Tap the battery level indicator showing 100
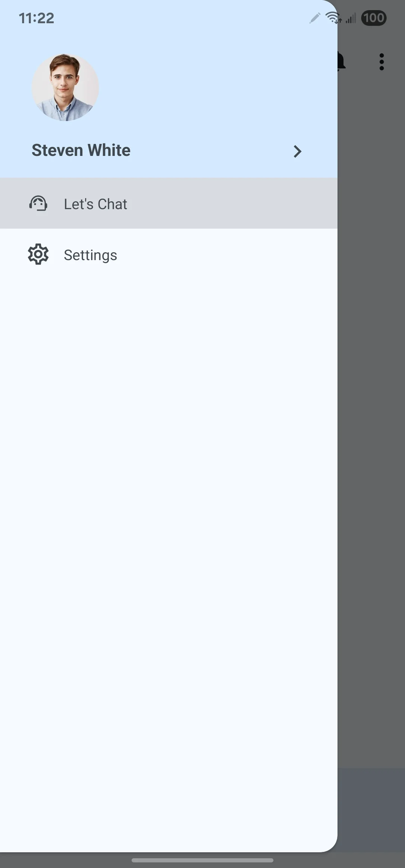The image size is (405, 868). click(373, 18)
